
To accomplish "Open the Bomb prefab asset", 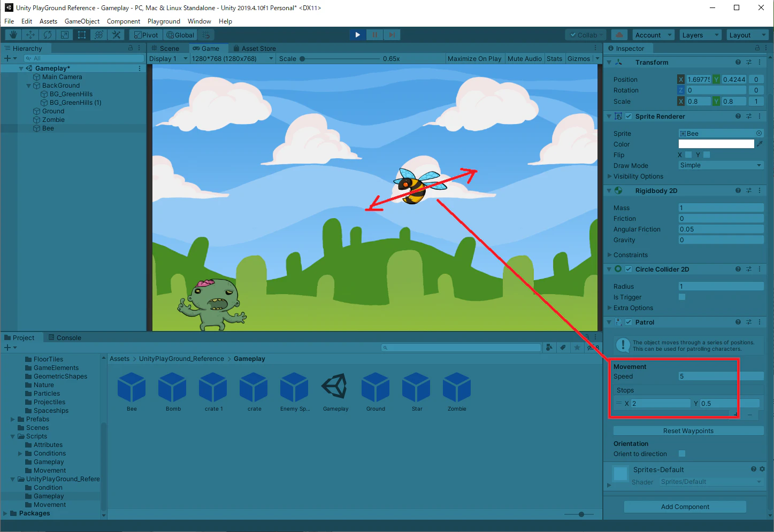I will pos(173,392).
